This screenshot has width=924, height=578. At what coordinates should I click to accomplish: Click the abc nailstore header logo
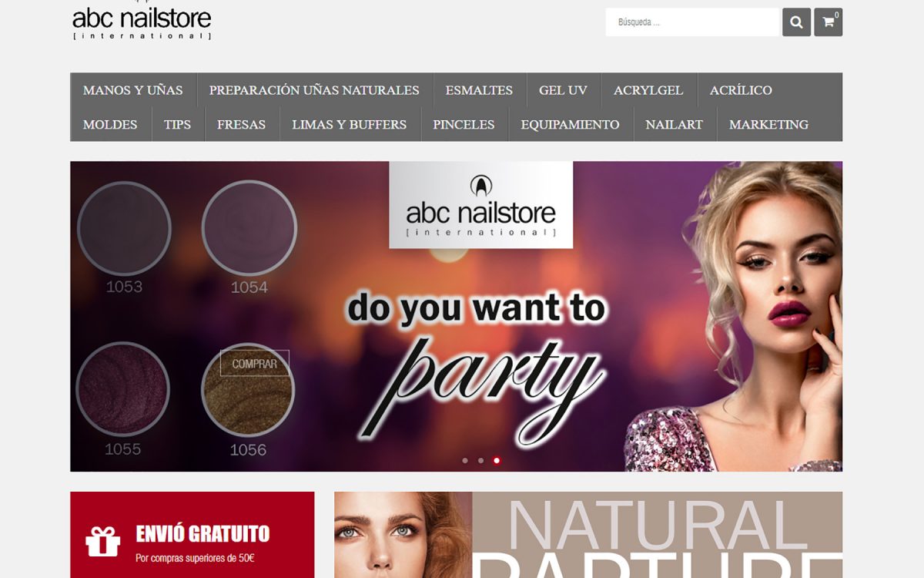click(x=142, y=21)
